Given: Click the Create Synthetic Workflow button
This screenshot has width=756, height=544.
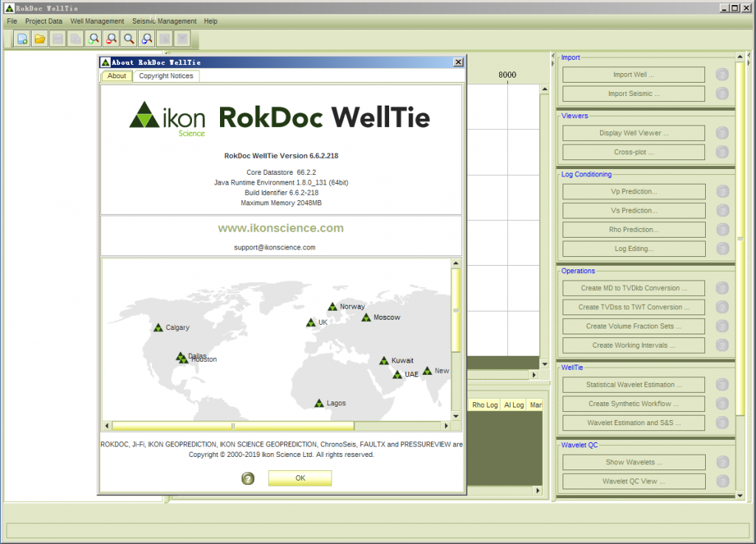Looking at the screenshot, I should (633, 404).
